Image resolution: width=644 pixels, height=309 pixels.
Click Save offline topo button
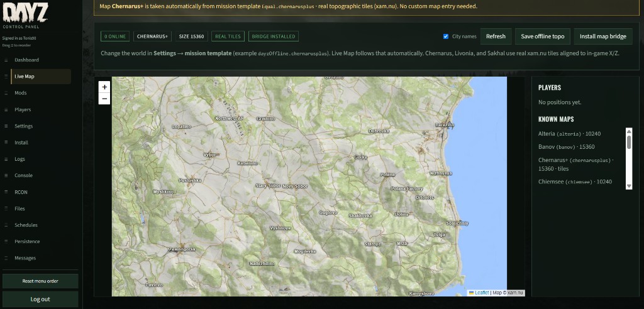[x=543, y=36]
